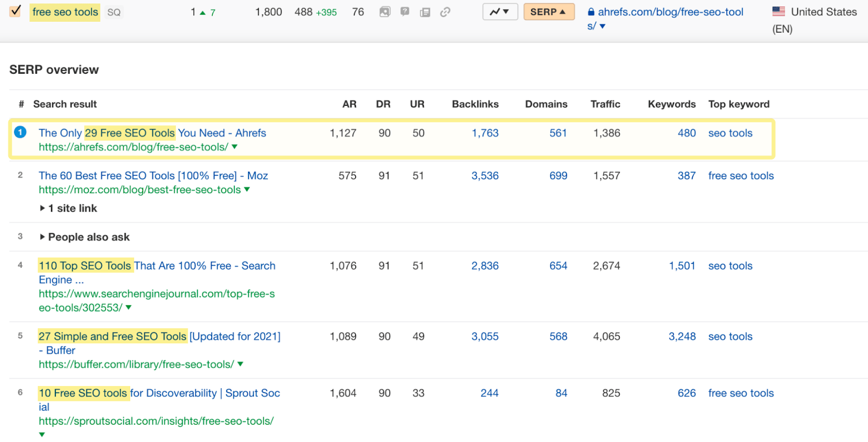
Task: Sort table by Backlinks column header
Action: click(x=475, y=104)
